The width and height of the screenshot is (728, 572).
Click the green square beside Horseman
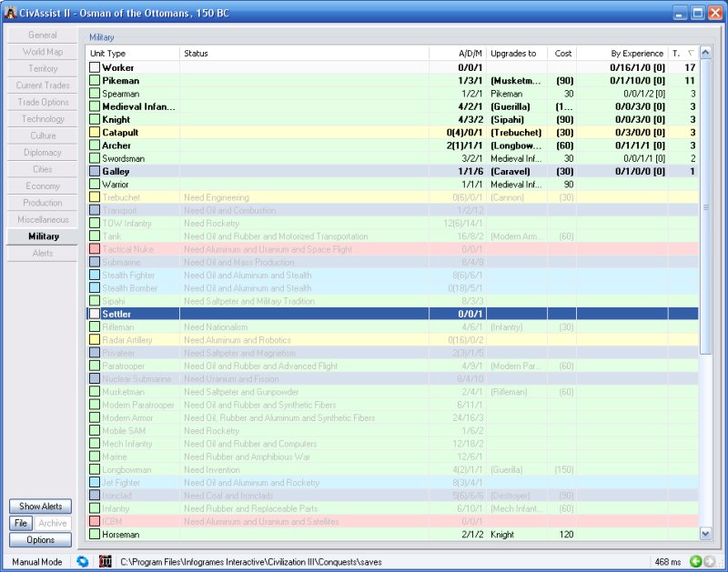click(x=95, y=535)
